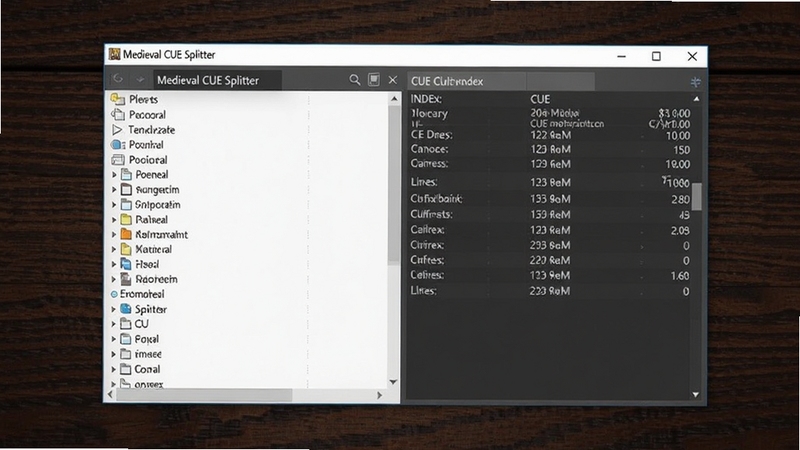Expand the Splitter tree node
Image resolution: width=800 pixels, height=450 pixels.
[x=114, y=309]
